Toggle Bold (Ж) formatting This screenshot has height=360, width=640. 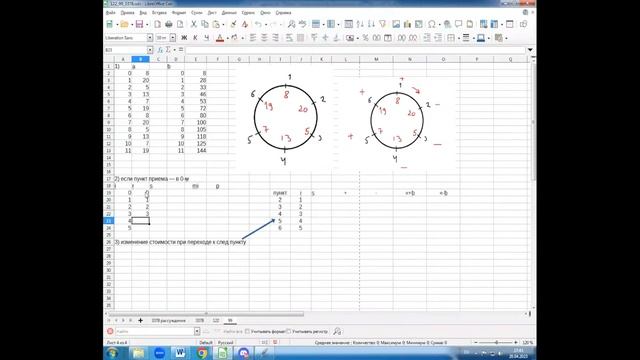click(x=184, y=38)
